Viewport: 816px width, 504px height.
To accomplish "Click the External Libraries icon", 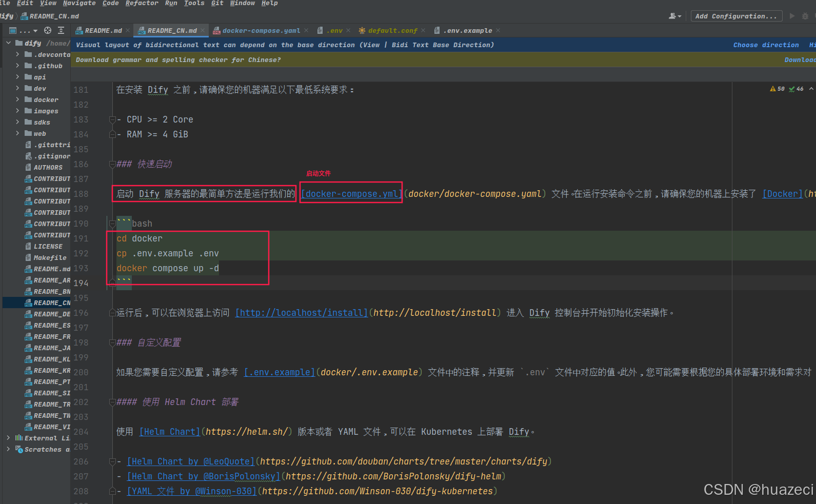I will [19, 438].
